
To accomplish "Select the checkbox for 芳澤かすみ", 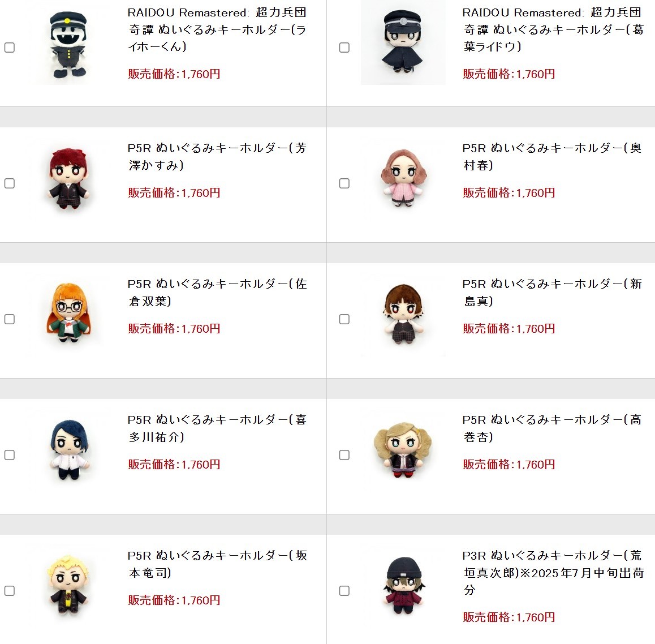I will [x=10, y=183].
